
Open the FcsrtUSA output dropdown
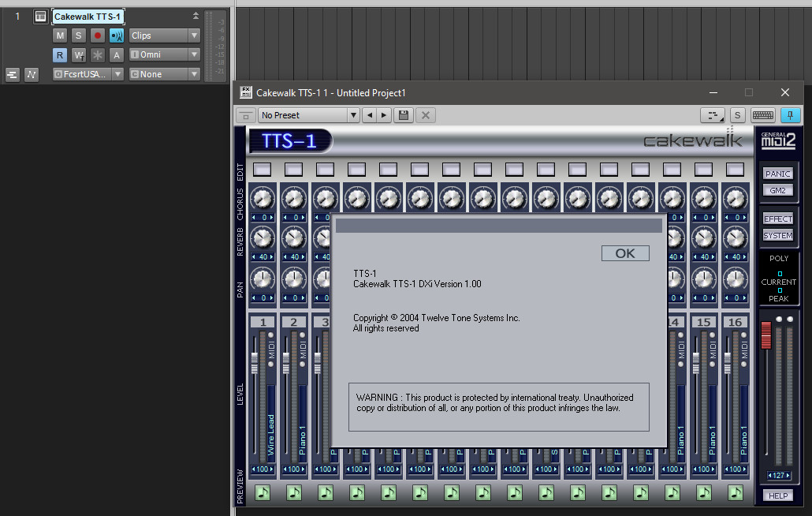click(x=88, y=74)
